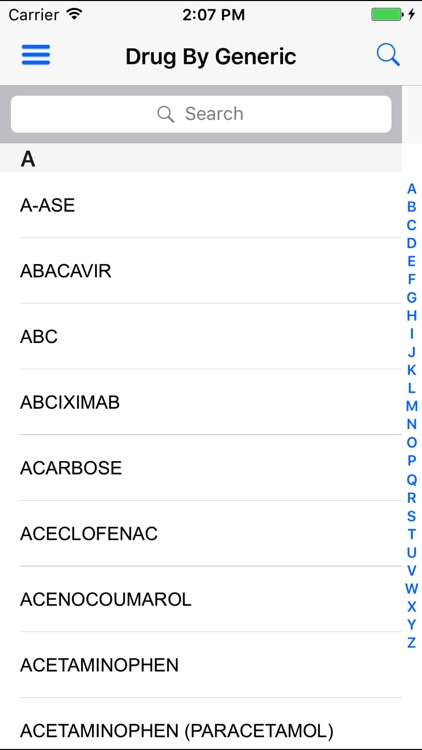This screenshot has width=422, height=750.
Task: Open the hamburger menu
Action: [x=36, y=55]
